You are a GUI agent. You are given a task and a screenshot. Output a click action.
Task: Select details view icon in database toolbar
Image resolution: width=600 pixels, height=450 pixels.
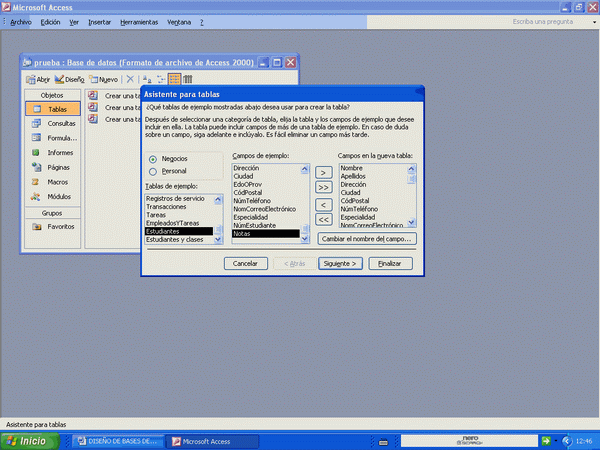(188, 79)
